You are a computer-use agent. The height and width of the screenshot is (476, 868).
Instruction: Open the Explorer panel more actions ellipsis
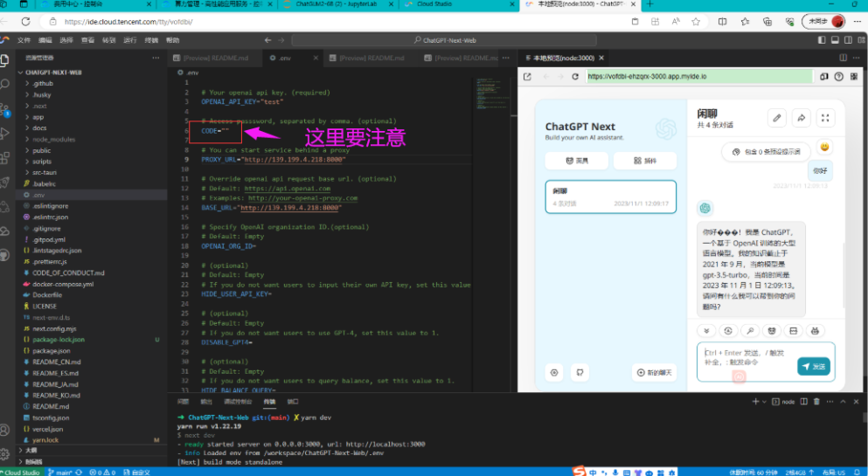tap(156, 58)
